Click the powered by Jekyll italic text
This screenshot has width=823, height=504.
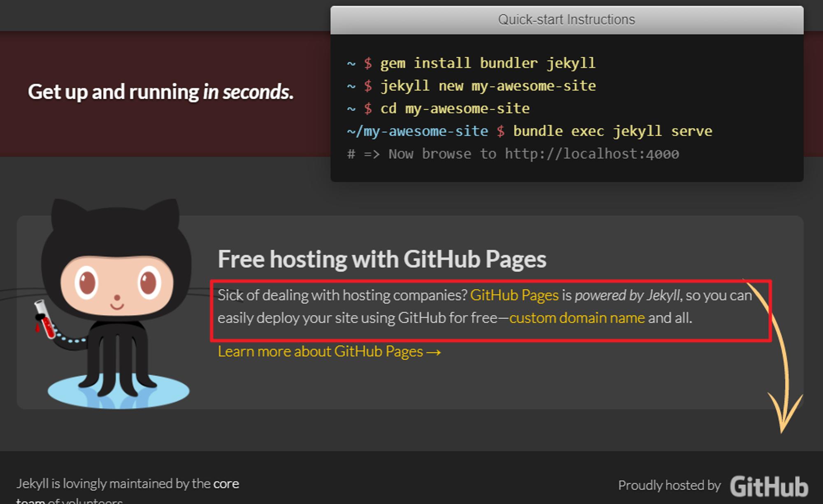click(627, 295)
